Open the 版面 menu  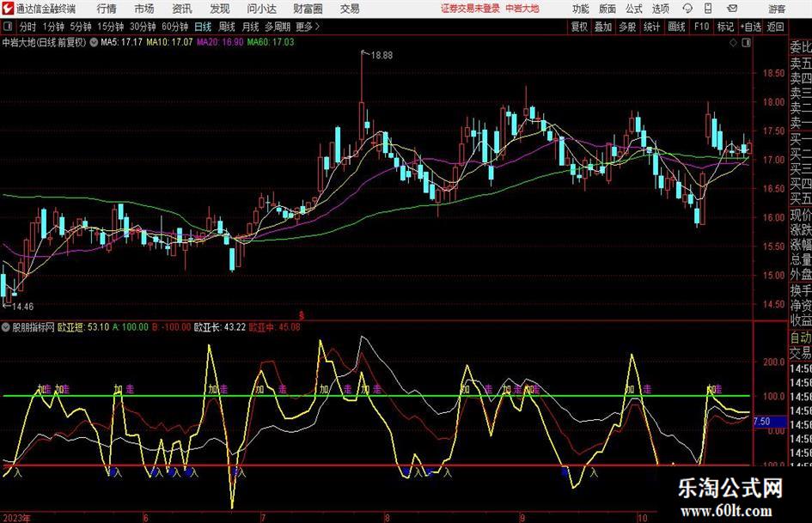tap(607, 9)
